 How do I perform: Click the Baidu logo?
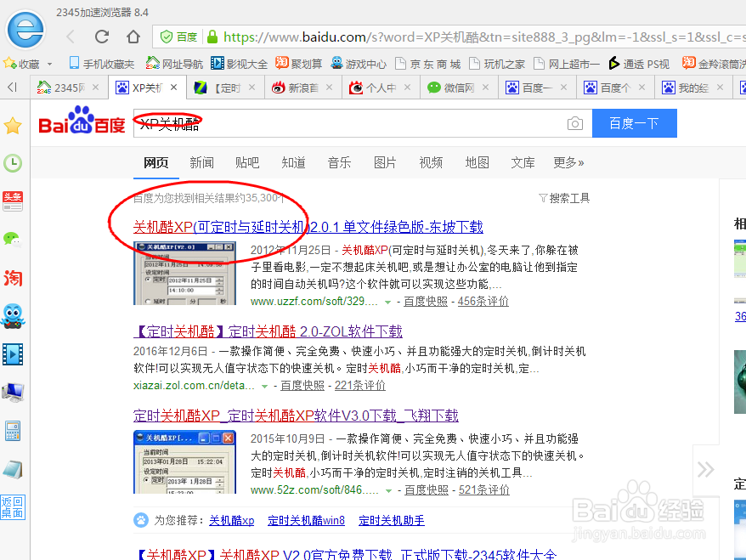tap(82, 122)
